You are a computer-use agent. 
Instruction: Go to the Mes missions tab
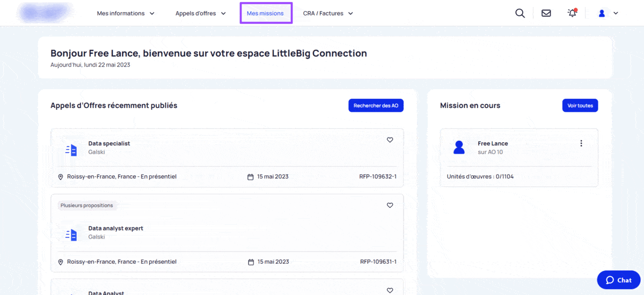[265, 13]
